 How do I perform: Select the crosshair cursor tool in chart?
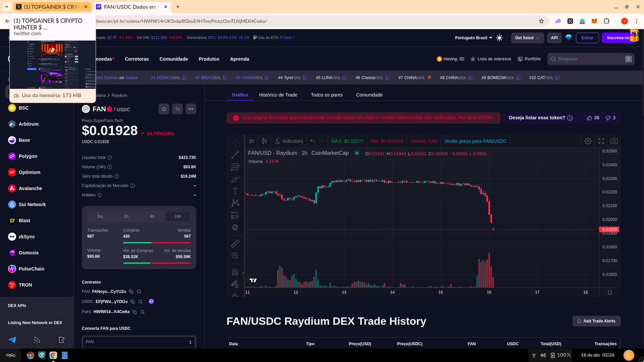(x=235, y=143)
